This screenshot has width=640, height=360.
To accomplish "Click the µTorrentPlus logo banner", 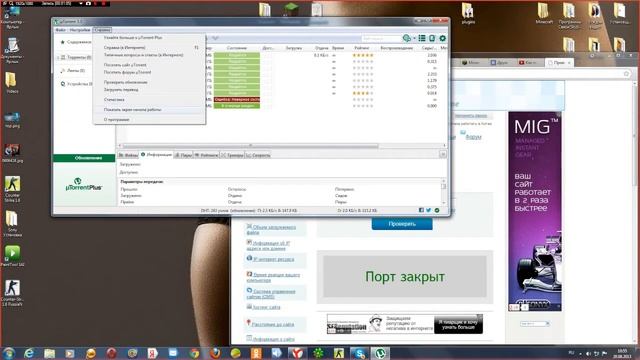I will [84, 184].
